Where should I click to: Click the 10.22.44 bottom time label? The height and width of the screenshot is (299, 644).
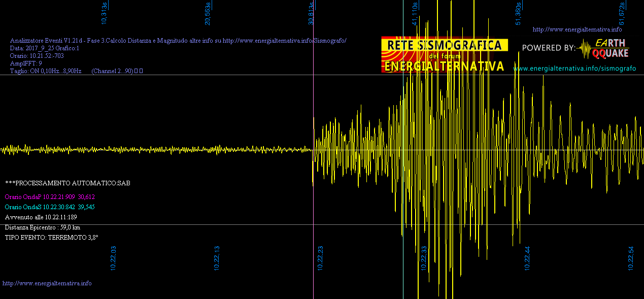[528, 258]
